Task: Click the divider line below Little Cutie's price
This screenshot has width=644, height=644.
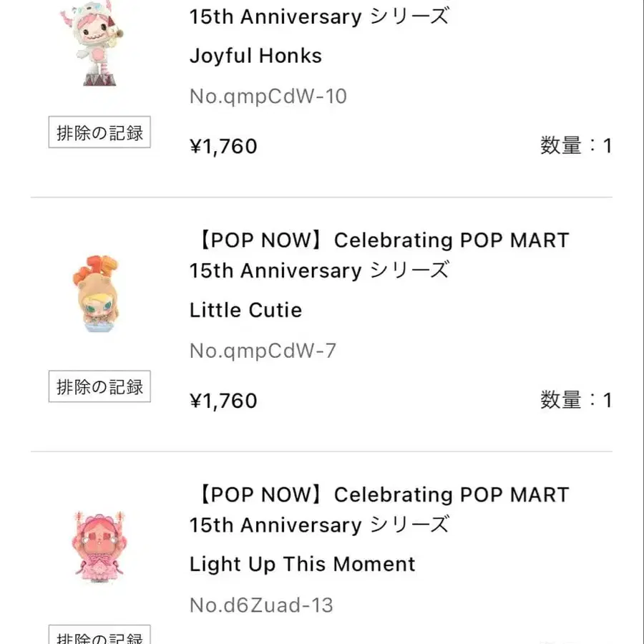Action: (x=321, y=452)
